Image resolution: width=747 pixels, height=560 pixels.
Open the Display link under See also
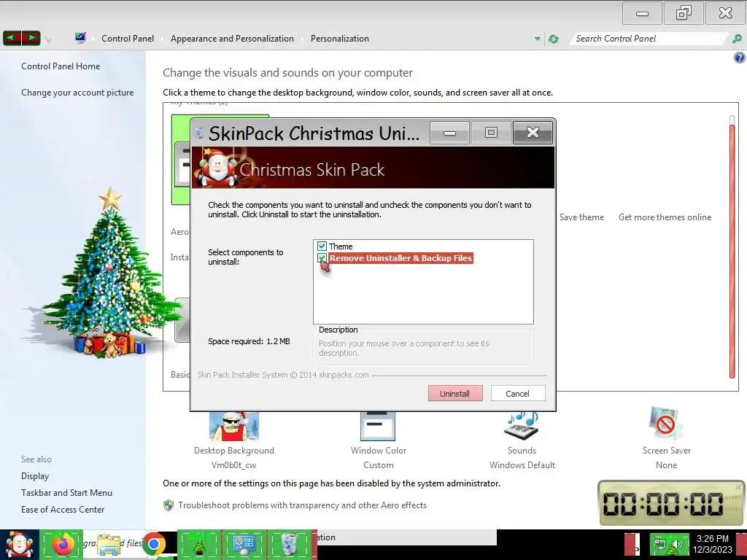tap(35, 476)
